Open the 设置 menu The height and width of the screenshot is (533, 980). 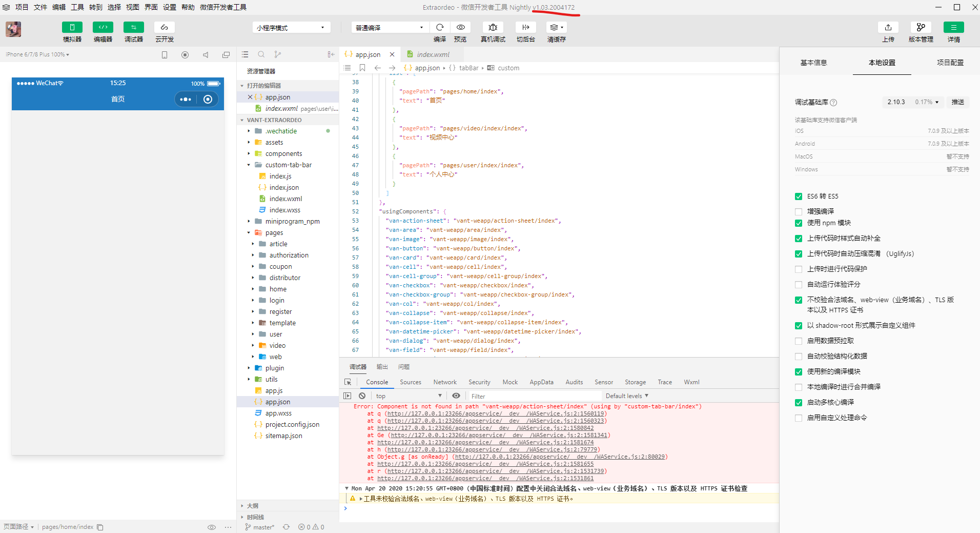[170, 7]
